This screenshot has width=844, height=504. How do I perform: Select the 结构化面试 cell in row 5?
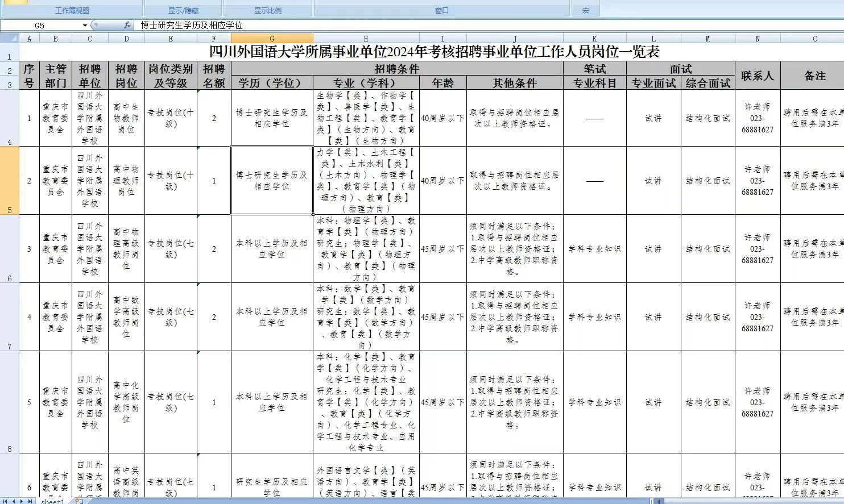(x=708, y=181)
